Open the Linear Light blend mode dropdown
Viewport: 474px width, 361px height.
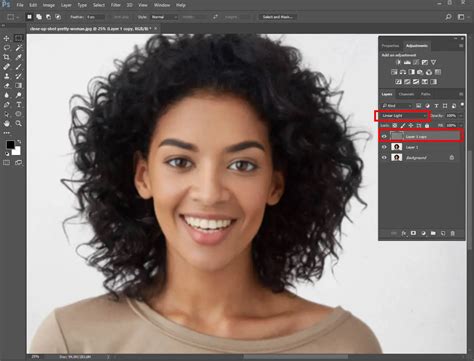click(x=404, y=116)
